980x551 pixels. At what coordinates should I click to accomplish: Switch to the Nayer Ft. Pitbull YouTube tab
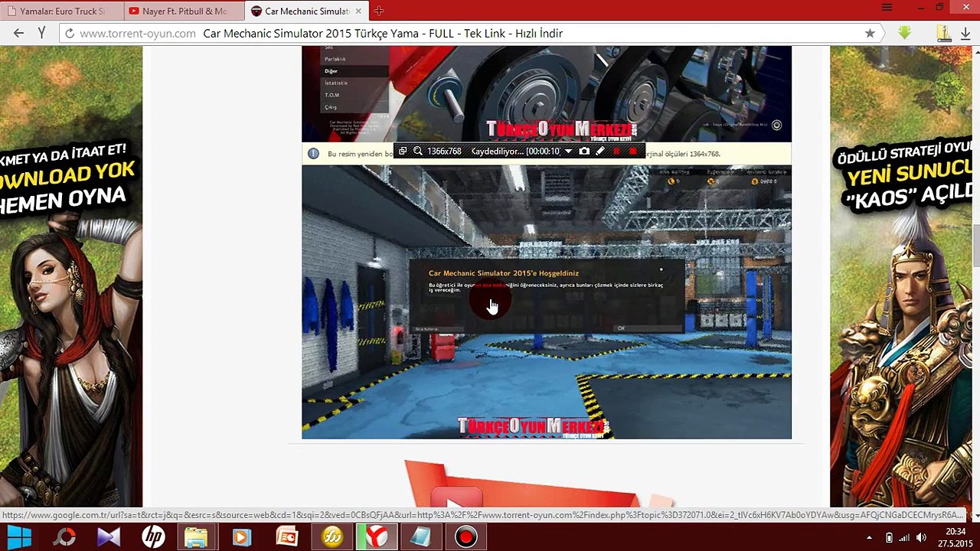click(185, 11)
